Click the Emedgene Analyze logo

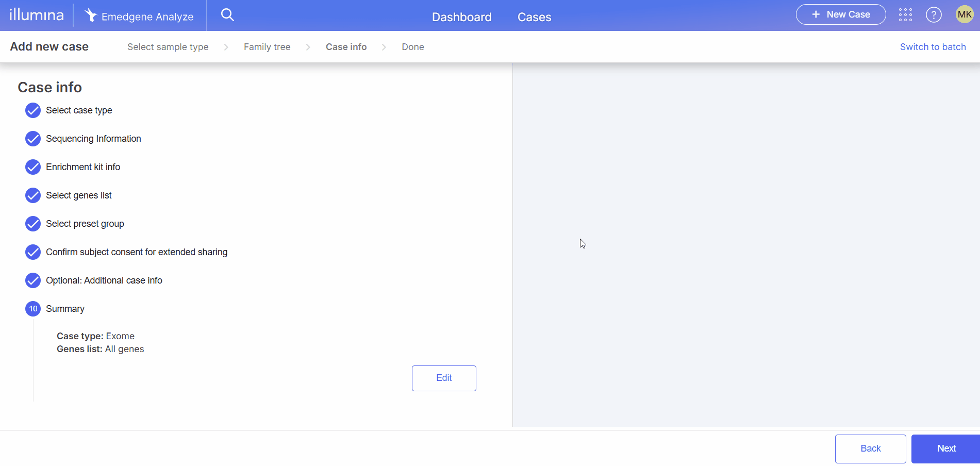point(139,16)
